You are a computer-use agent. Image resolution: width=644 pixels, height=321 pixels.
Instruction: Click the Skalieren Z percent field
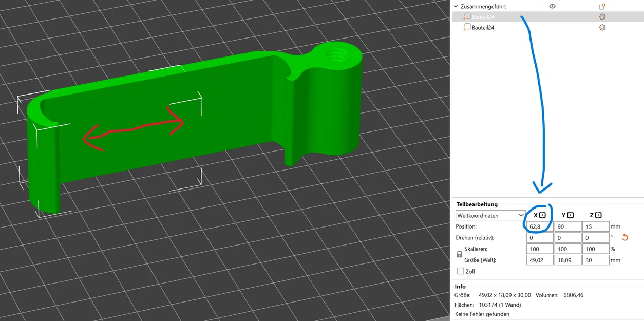(596, 249)
